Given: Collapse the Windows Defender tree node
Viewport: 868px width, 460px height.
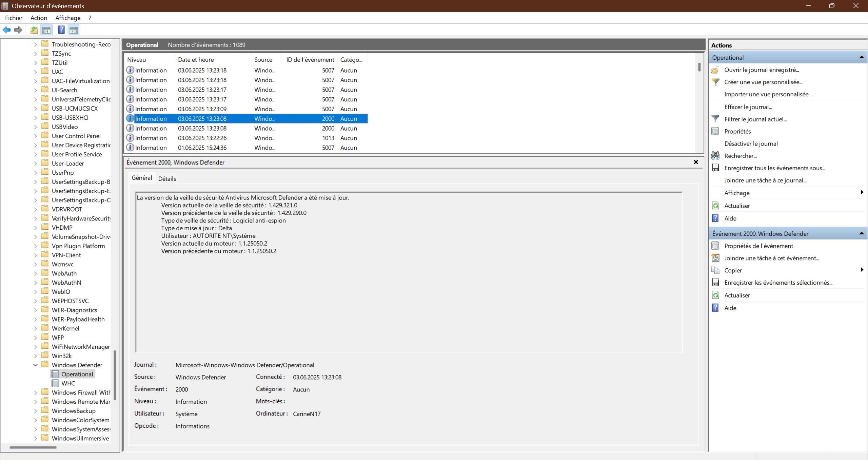Looking at the screenshot, I should tap(35, 365).
